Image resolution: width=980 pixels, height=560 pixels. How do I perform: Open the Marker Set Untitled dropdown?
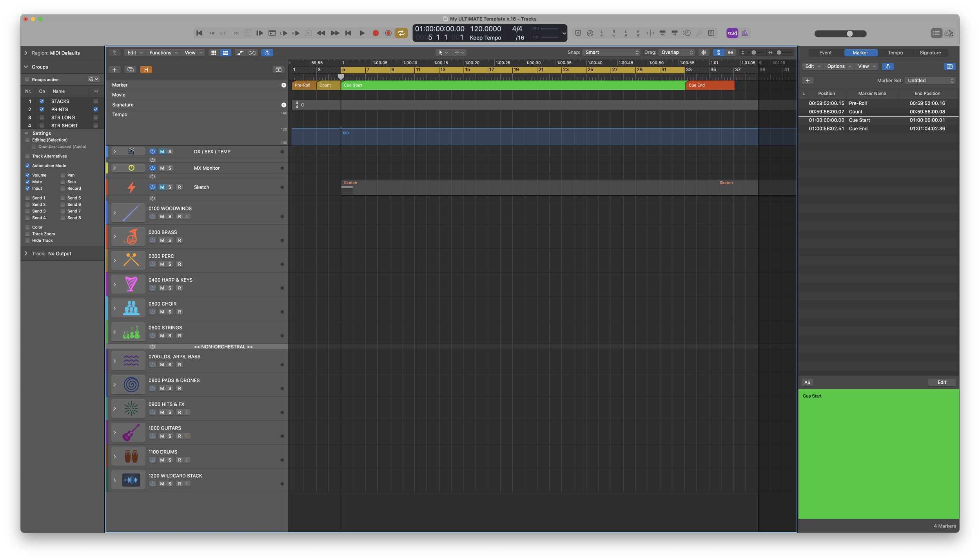[x=930, y=81]
